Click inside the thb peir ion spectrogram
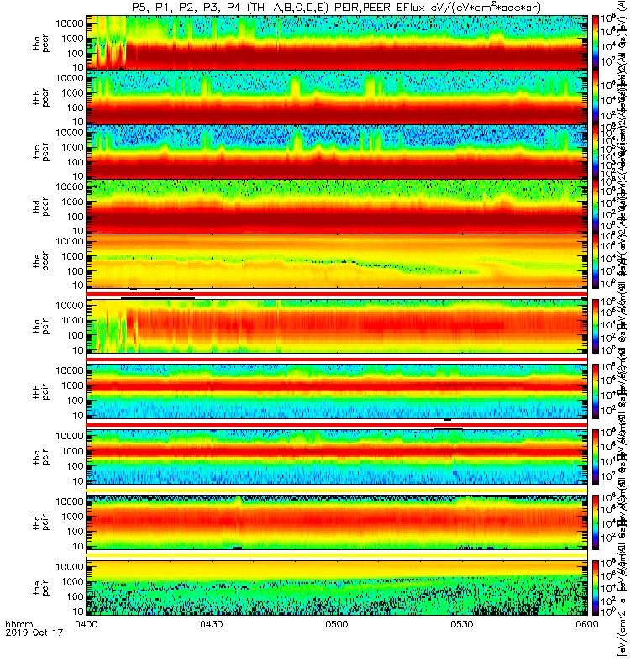Image resolution: width=630 pixels, height=672 pixels. tap(337, 391)
